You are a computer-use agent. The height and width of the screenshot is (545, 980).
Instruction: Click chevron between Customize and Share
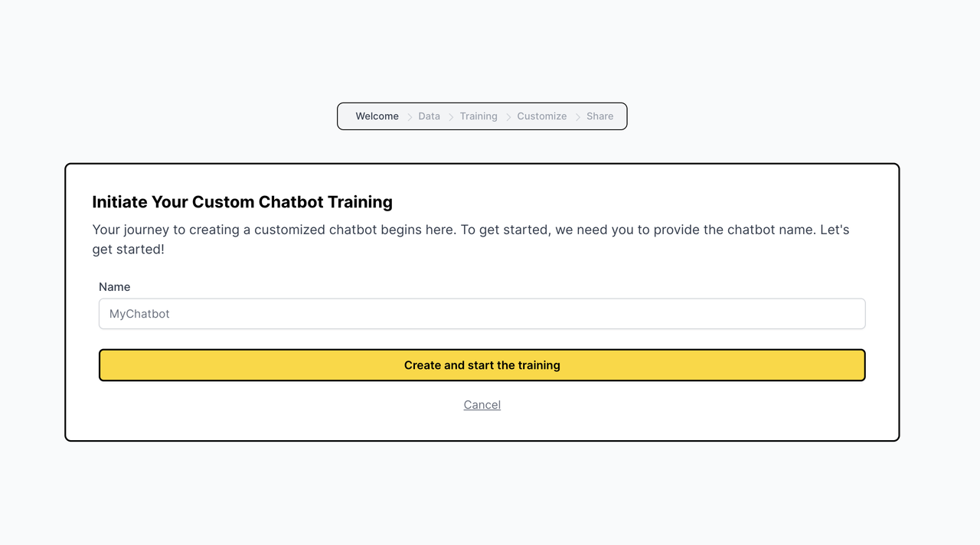click(x=578, y=117)
